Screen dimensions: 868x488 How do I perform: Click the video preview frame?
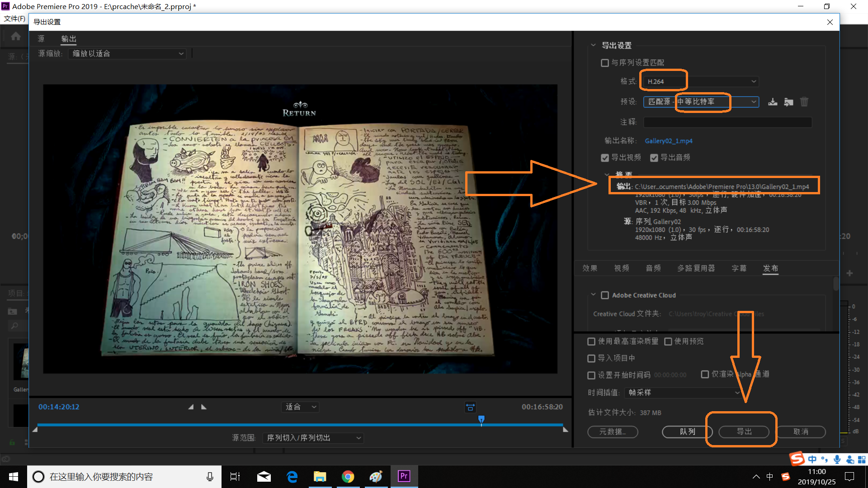tap(300, 229)
